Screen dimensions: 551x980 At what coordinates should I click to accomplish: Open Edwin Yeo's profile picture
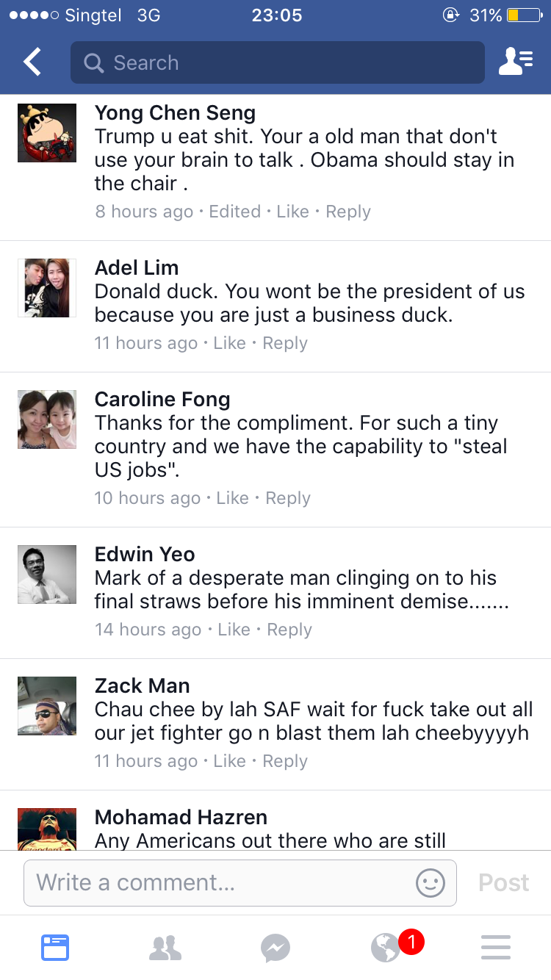(x=47, y=574)
